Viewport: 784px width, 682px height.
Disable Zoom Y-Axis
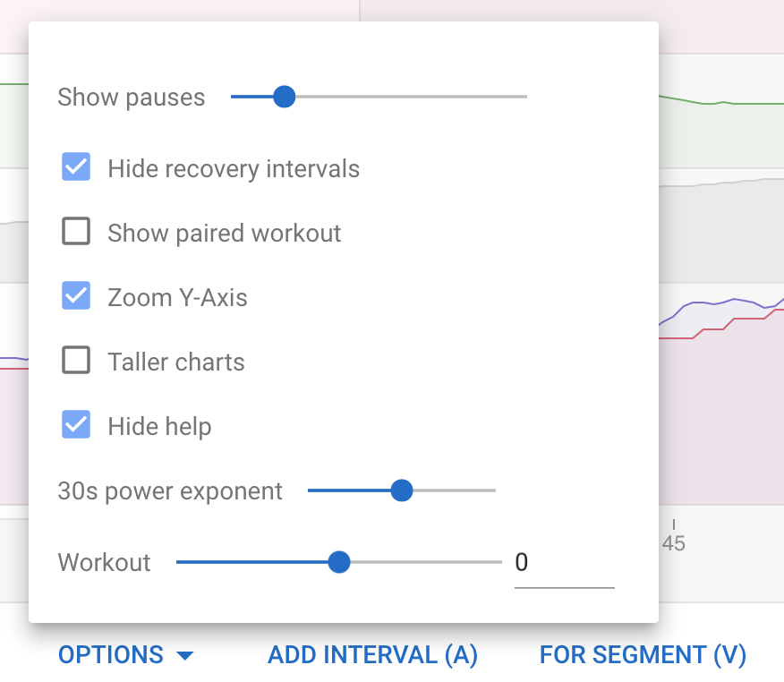click(x=76, y=295)
